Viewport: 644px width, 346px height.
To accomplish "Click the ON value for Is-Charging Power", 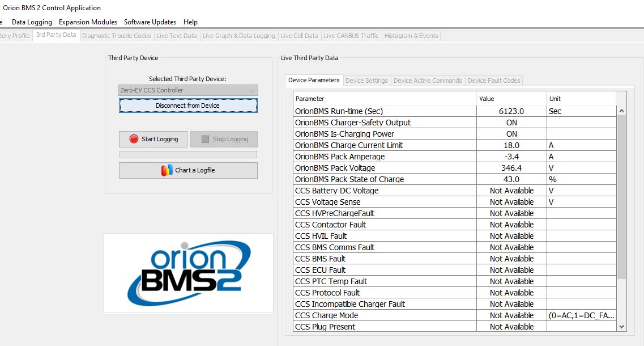I will click(511, 134).
